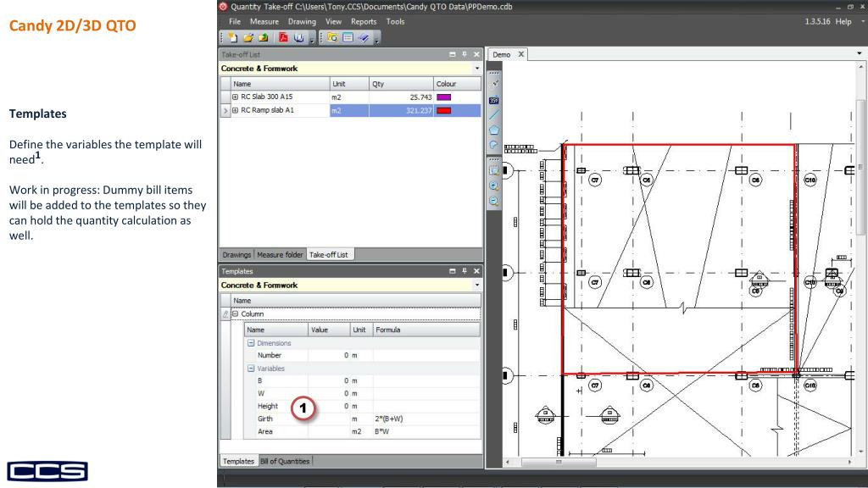Open the Concrete & Formwork dropdown in Templates
The height and width of the screenshot is (488, 868).
(x=476, y=285)
